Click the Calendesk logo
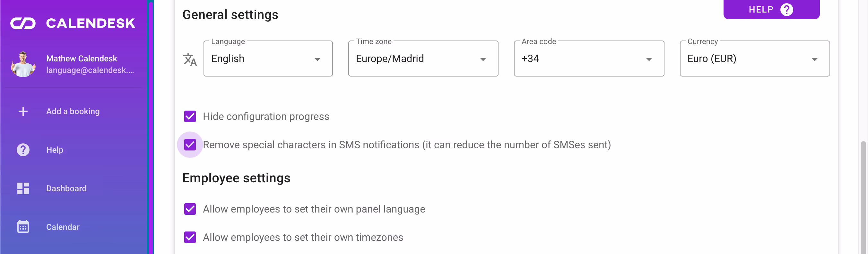The width and height of the screenshot is (868, 254). click(x=73, y=23)
